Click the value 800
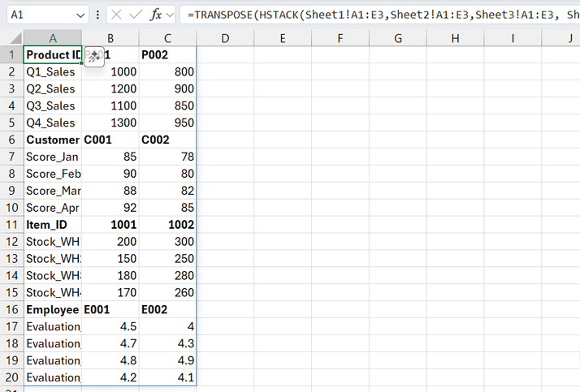This screenshot has height=392, width=580. (x=167, y=71)
